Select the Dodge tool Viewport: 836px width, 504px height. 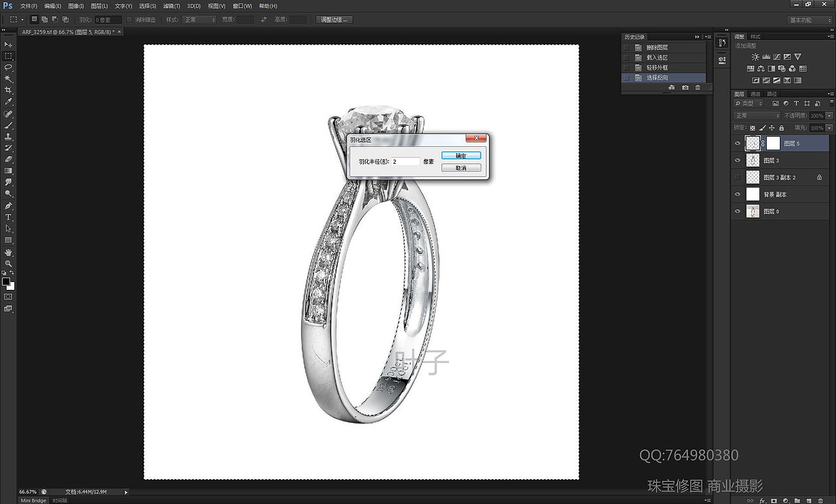point(8,194)
